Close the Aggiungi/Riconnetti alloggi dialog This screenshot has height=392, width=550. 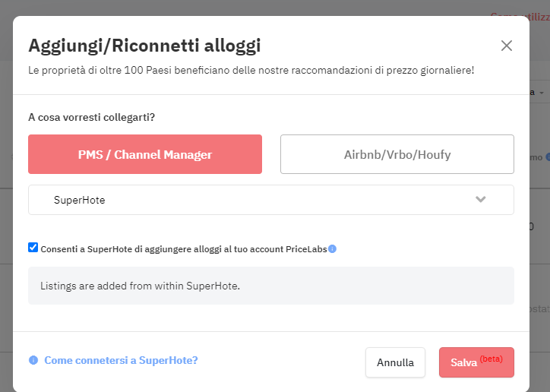506,46
